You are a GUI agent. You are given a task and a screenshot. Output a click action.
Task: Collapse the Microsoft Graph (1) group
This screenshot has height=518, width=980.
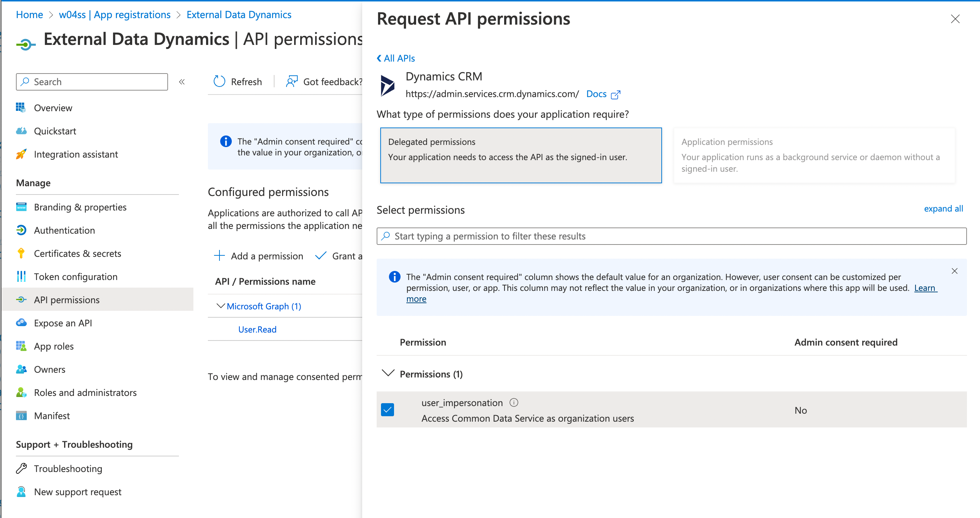click(220, 306)
